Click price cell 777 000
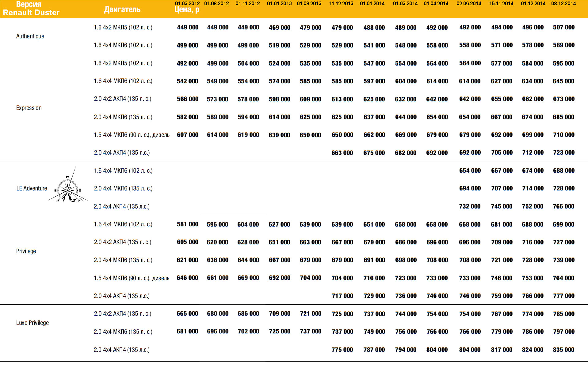588x372 pixels. (564, 296)
